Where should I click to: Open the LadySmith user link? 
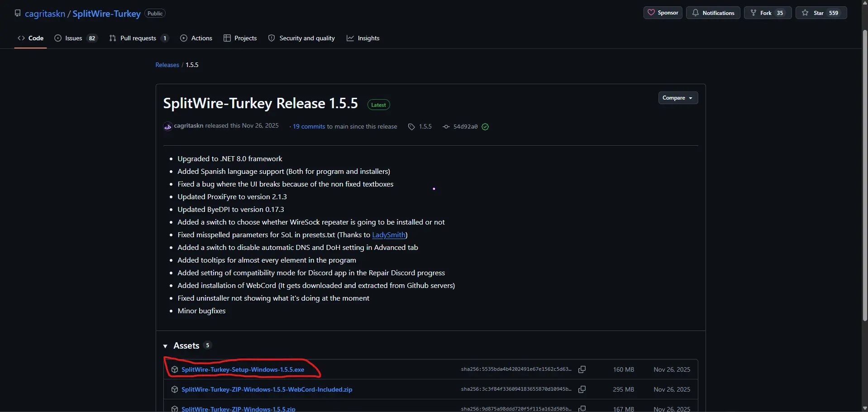pos(389,235)
